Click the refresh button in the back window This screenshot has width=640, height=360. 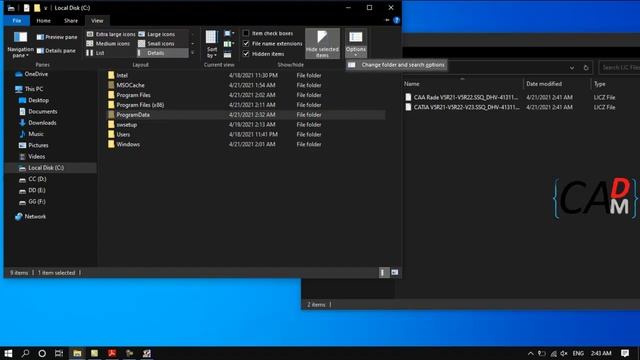(x=586, y=68)
